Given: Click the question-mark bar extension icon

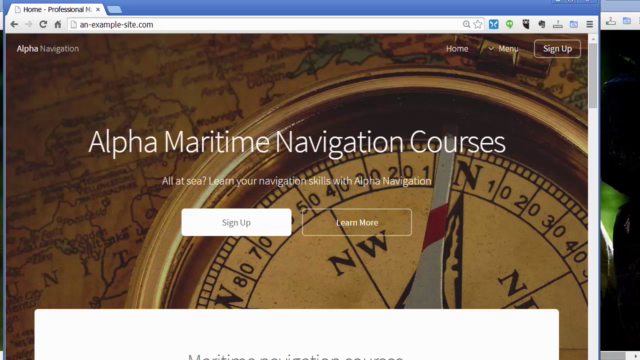Looking at the screenshot, I should tap(558, 24).
